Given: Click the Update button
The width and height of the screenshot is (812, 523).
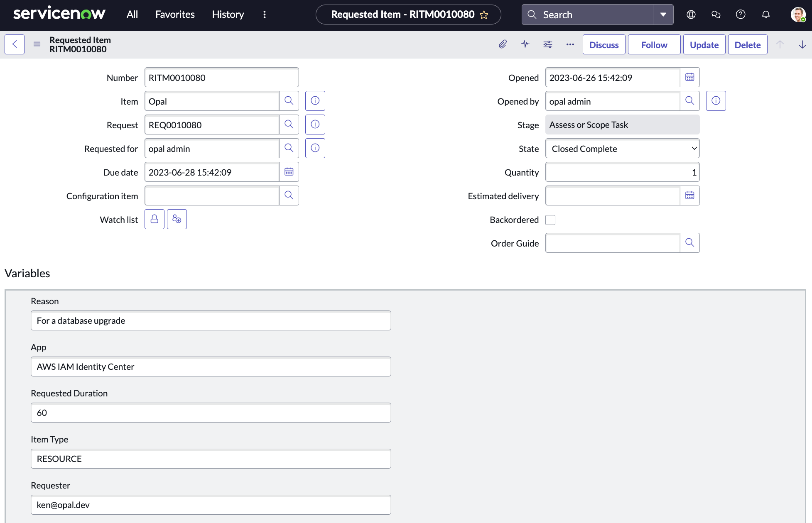Looking at the screenshot, I should (704, 45).
